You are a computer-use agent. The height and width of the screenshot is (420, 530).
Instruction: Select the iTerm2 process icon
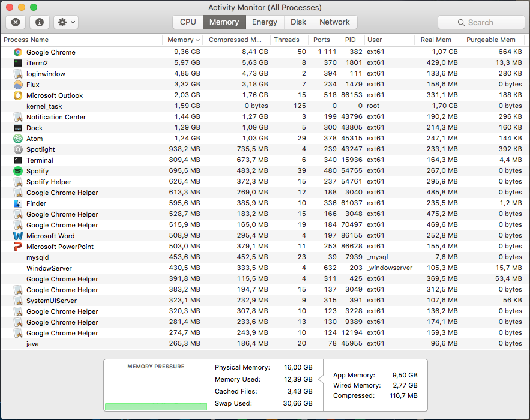[x=18, y=63]
